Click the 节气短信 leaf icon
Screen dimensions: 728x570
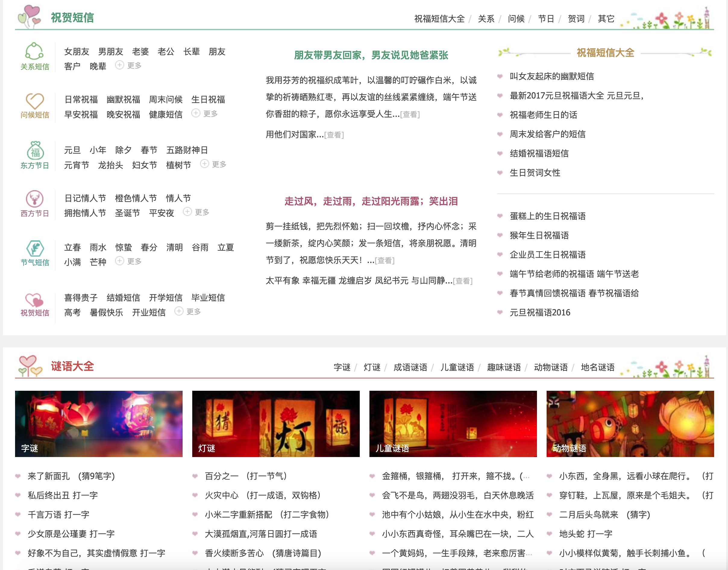point(35,248)
